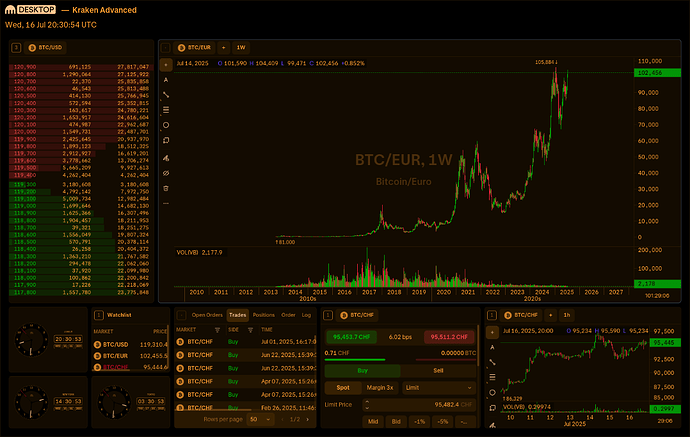Select Margin 3x trading mode
690x437 pixels.
[380, 388]
